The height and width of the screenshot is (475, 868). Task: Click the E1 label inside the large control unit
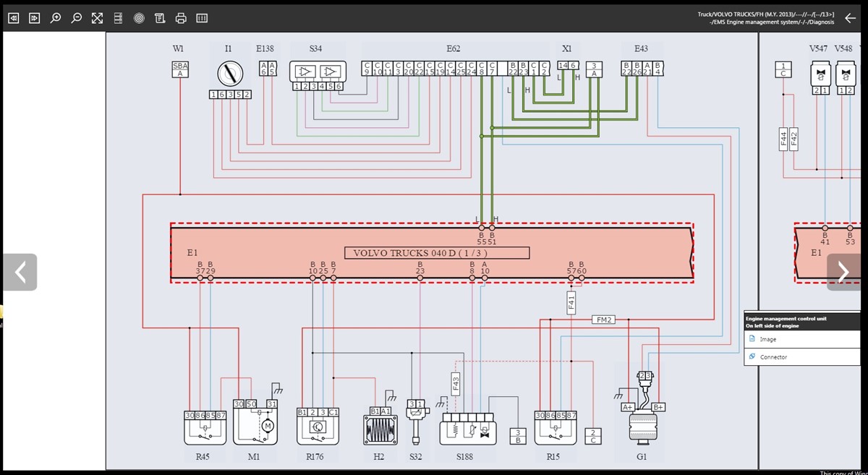[x=192, y=253]
